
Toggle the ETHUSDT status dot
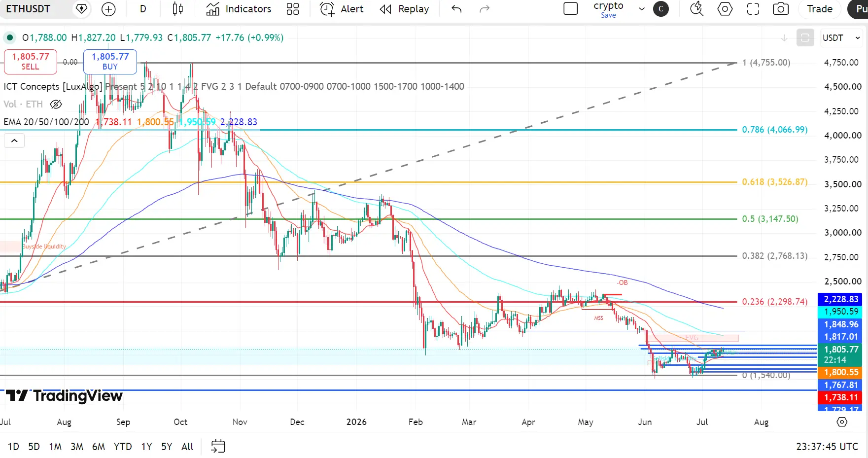pyautogui.click(x=10, y=37)
